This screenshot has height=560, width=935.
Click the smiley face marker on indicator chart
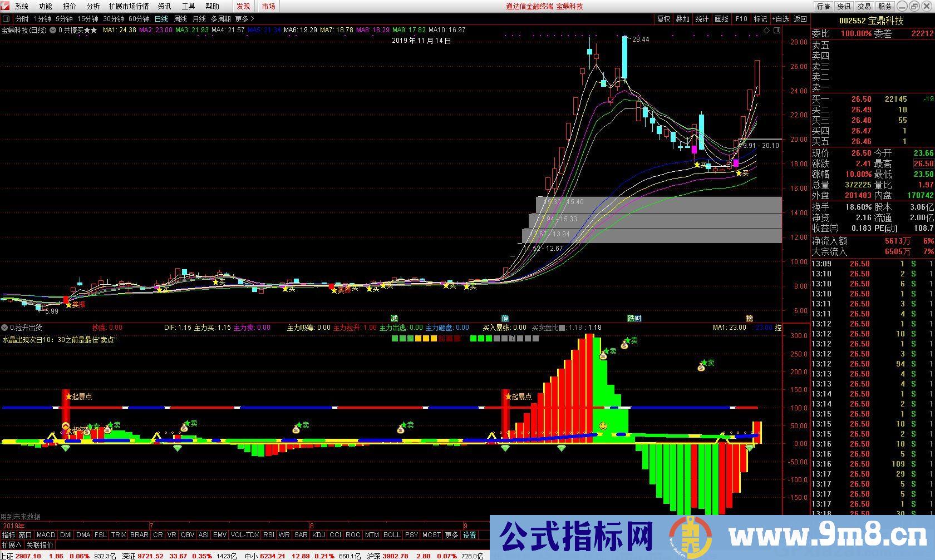pyautogui.click(x=603, y=427)
